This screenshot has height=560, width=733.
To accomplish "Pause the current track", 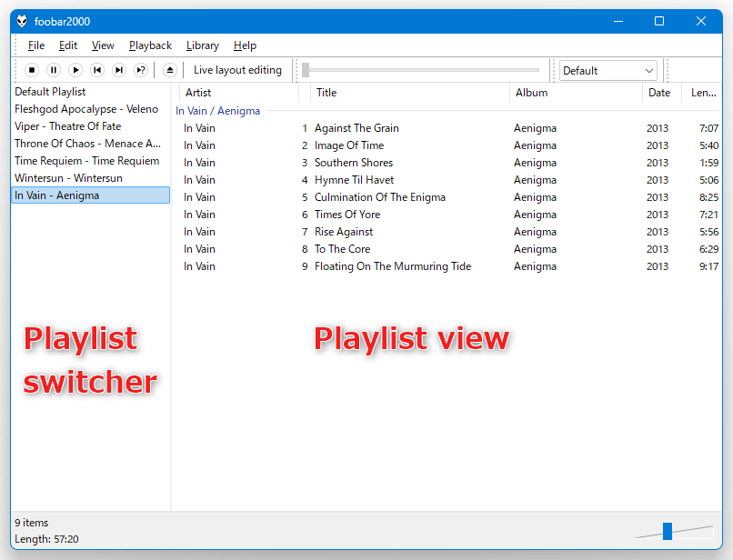I will pyautogui.click(x=54, y=70).
